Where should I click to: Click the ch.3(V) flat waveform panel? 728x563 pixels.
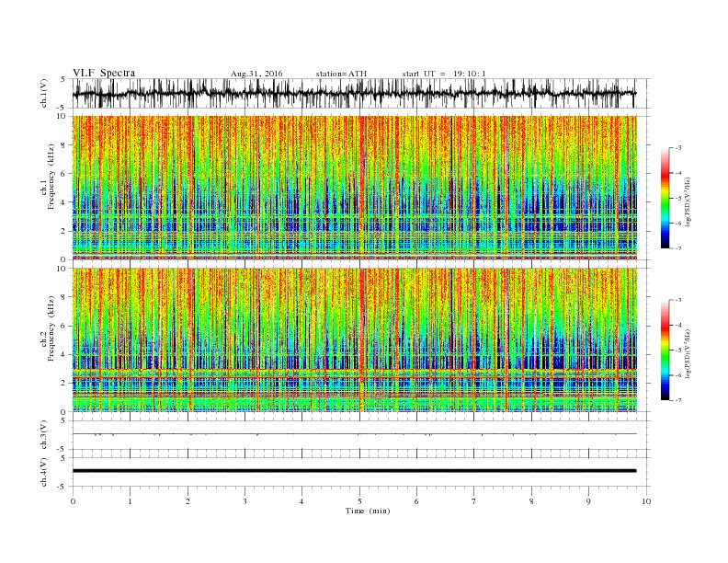(361, 435)
